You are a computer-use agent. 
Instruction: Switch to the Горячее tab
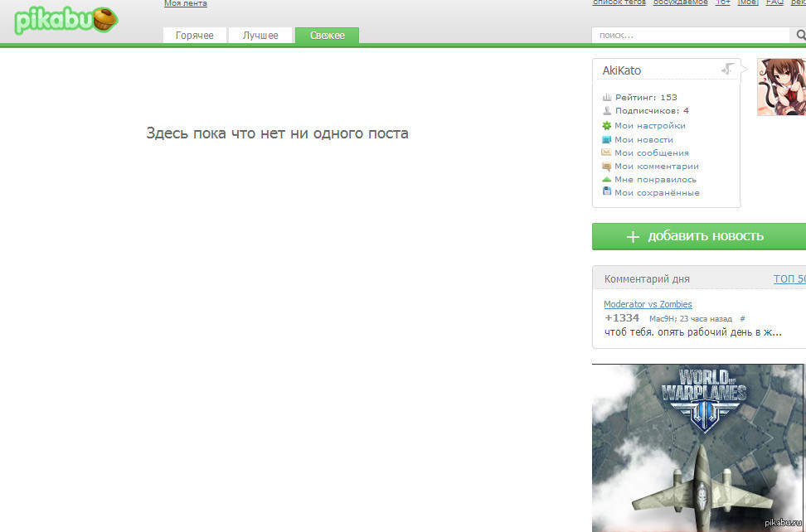pos(194,36)
